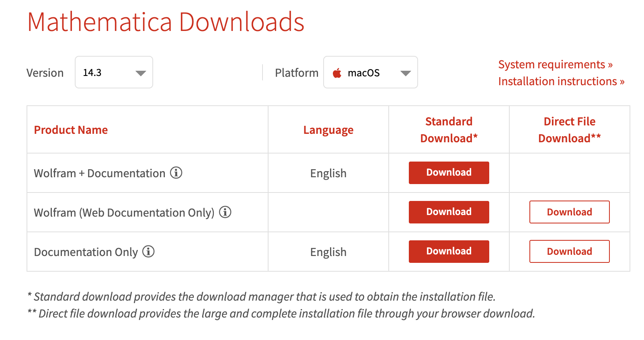Click the Apple logo in Platform selector
Image resolution: width=644 pixels, height=340 pixels.
(337, 73)
